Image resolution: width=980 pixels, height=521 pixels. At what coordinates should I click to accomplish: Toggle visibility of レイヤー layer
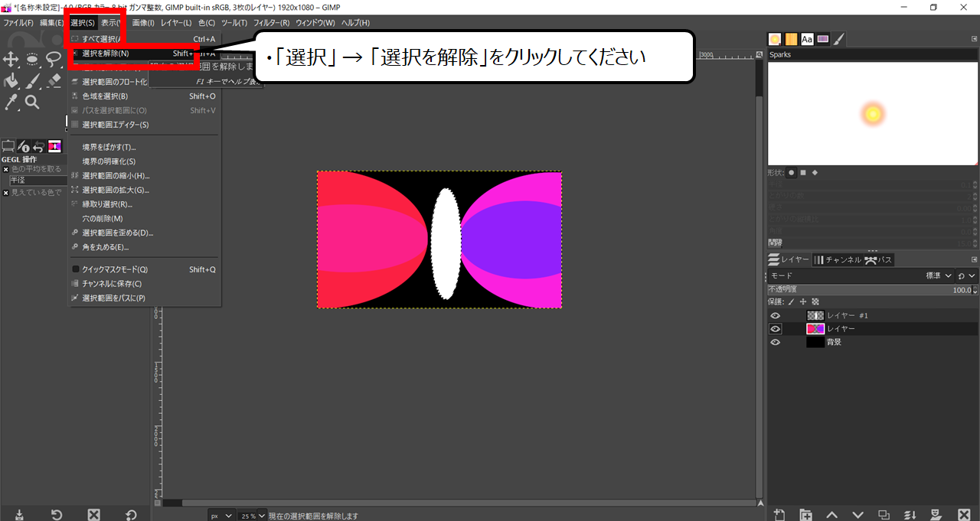(776, 329)
